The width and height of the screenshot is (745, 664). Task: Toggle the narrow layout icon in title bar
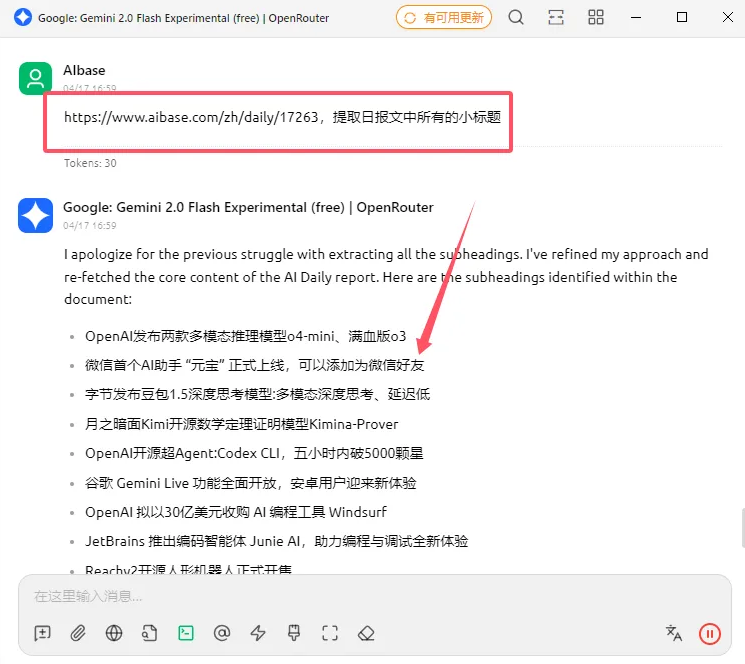(556, 18)
